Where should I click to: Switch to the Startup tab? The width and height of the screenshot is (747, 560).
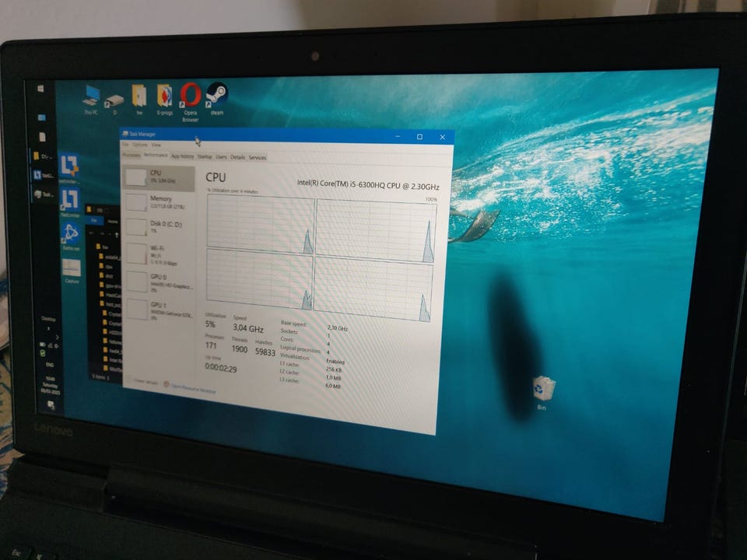pos(205,156)
